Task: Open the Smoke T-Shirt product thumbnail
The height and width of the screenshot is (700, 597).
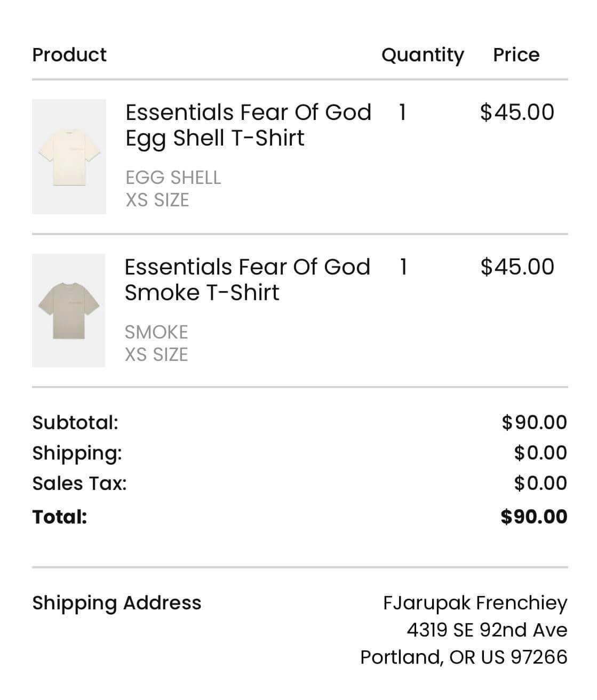Action: (68, 310)
